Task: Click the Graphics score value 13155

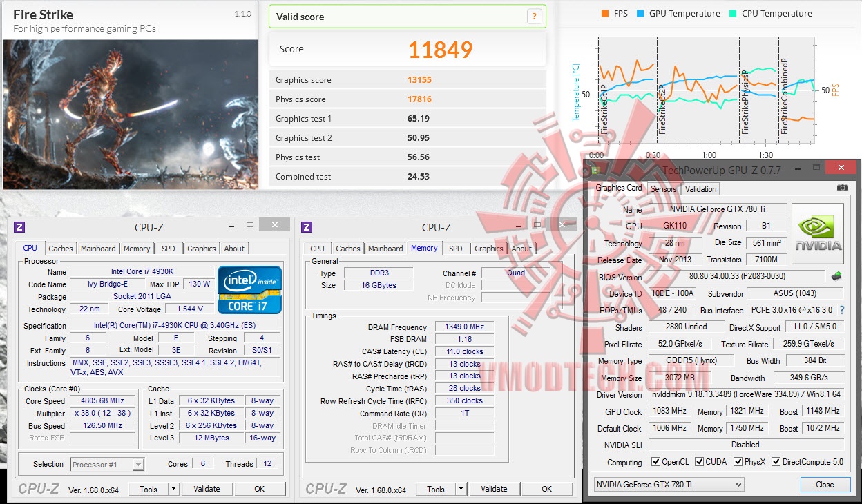Action: [419, 80]
